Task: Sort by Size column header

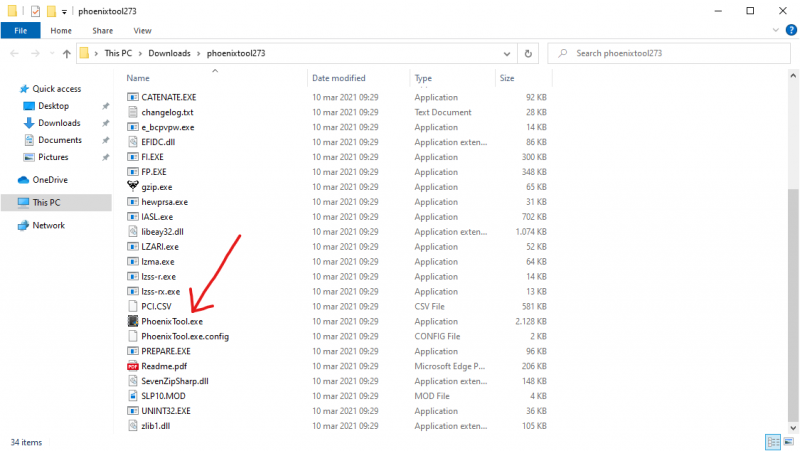Action: (523, 78)
